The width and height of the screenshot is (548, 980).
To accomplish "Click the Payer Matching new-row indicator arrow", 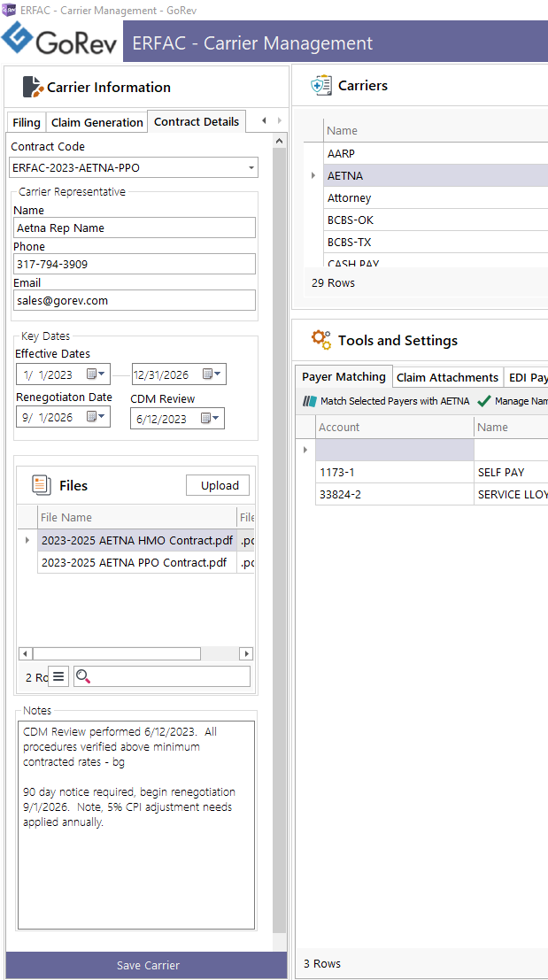I will coord(305,450).
